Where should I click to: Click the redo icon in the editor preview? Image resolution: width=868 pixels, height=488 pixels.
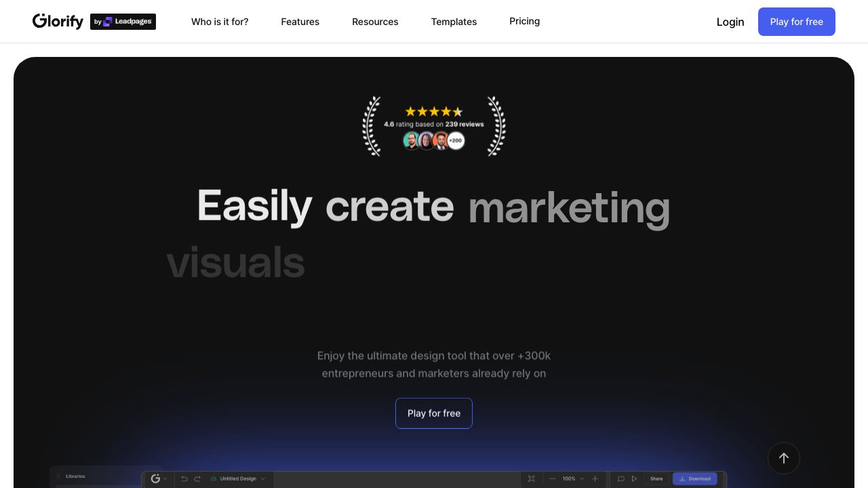click(197, 479)
